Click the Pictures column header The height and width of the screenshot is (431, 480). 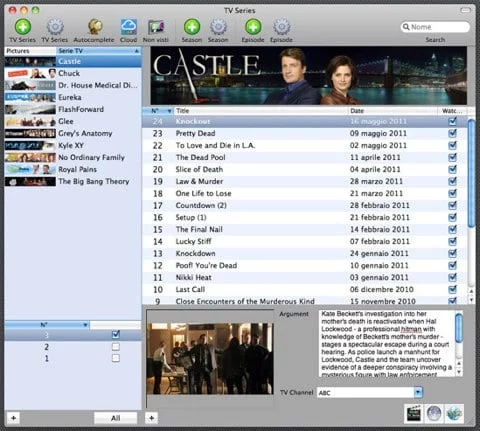(x=30, y=51)
